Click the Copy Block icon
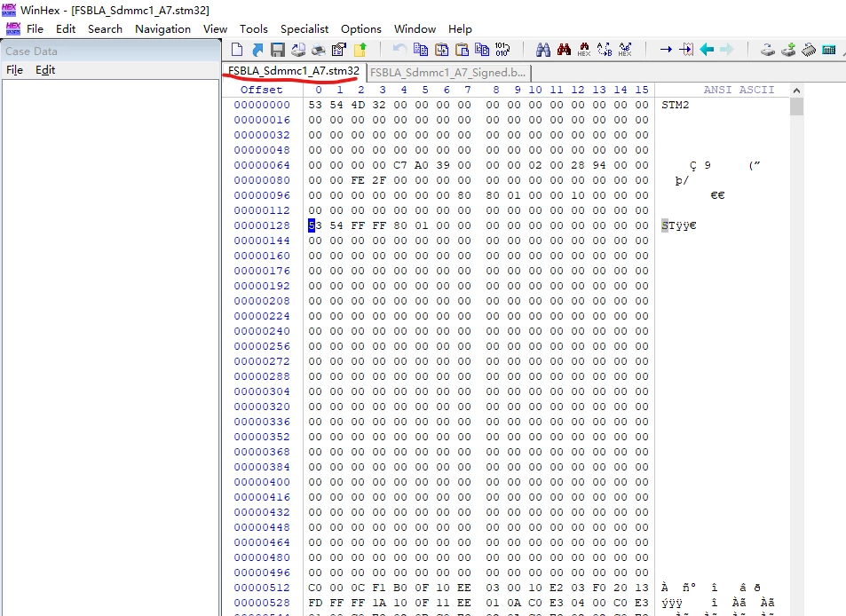 (x=420, y=50)
